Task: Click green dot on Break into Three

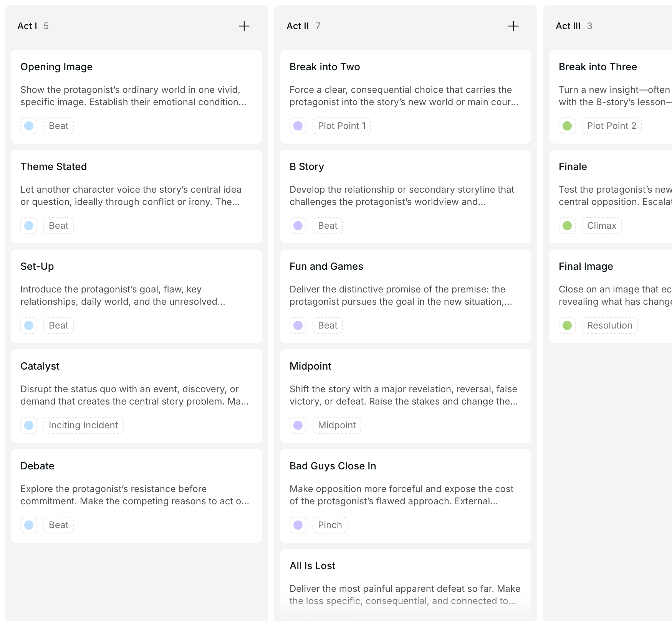Action: [x=567, y=126]
